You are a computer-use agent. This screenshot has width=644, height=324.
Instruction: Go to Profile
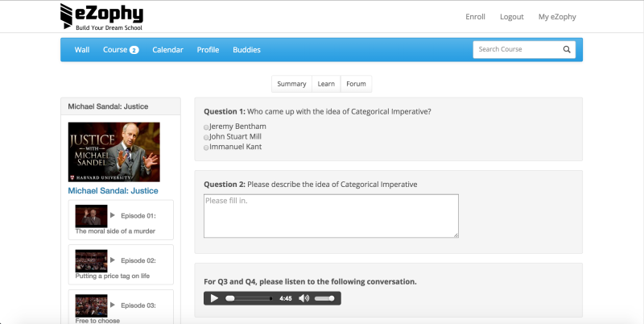click(x=208, y=50)
